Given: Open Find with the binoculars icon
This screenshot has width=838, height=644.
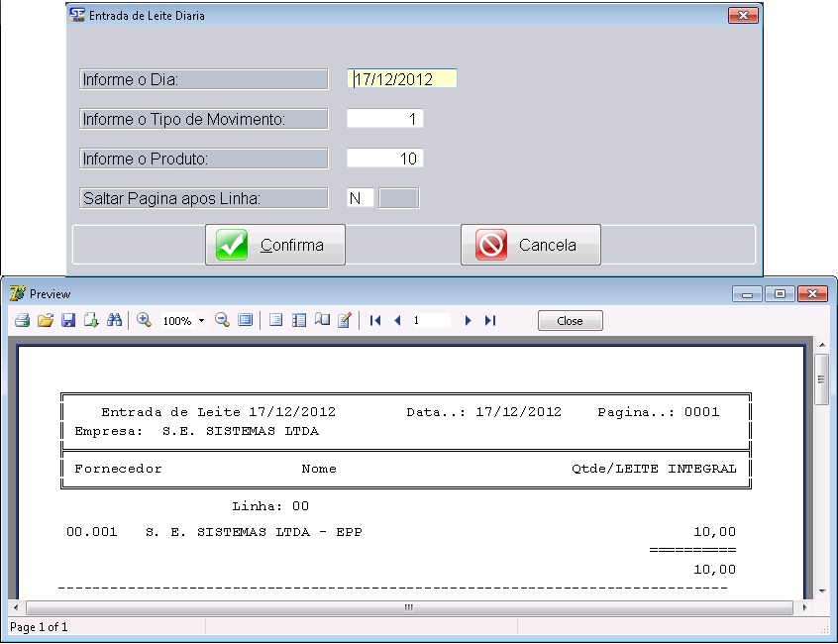Looking at the screenshot, I should coord(114,321).
